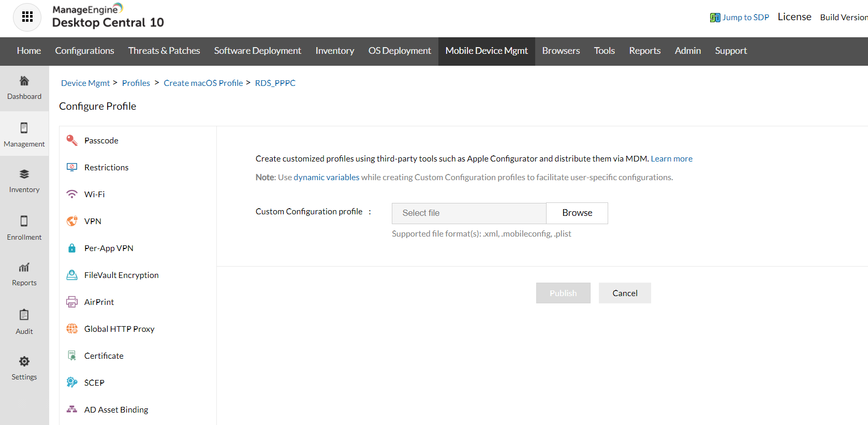Viewport: 868px width, 425px height.
Task: Select the Inventory stack icon in sidebar
Action: click(24, 174)
